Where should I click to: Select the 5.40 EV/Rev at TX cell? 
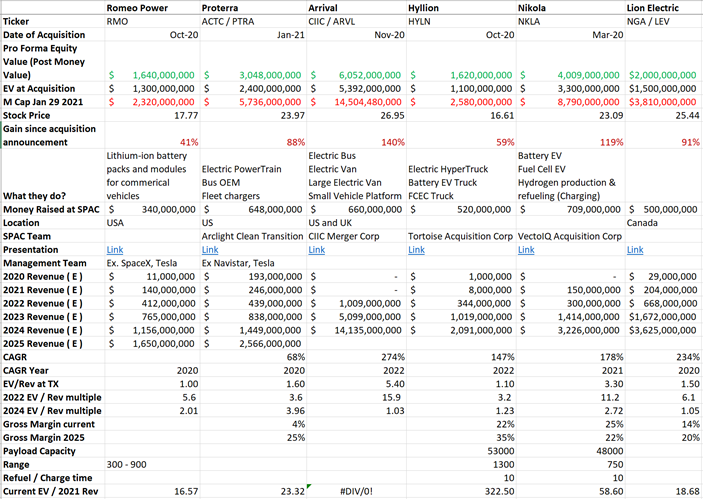(356, 384)
